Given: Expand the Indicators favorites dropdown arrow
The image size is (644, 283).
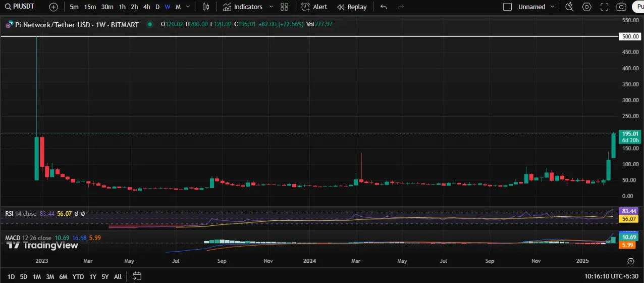Looking at the screenshot, I should [271, 7].
